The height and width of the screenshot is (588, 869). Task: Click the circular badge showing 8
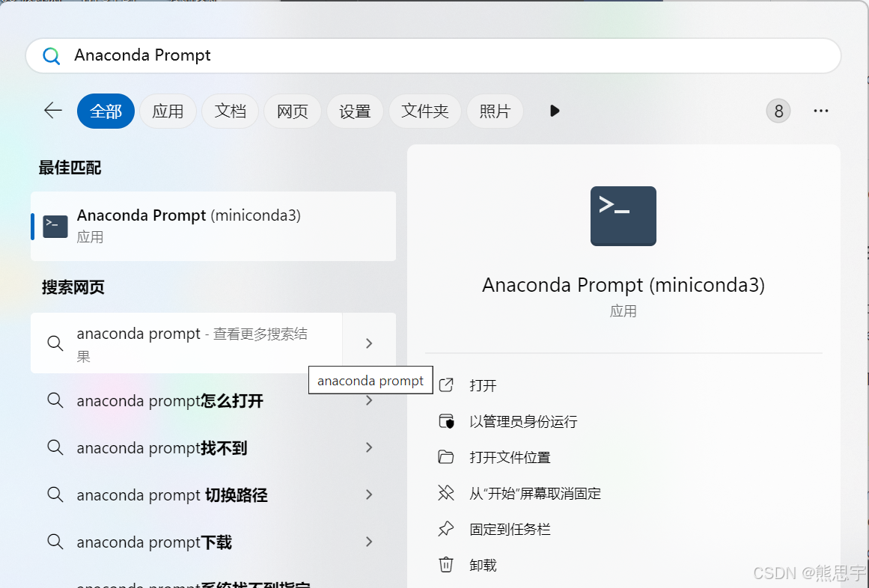778,111
